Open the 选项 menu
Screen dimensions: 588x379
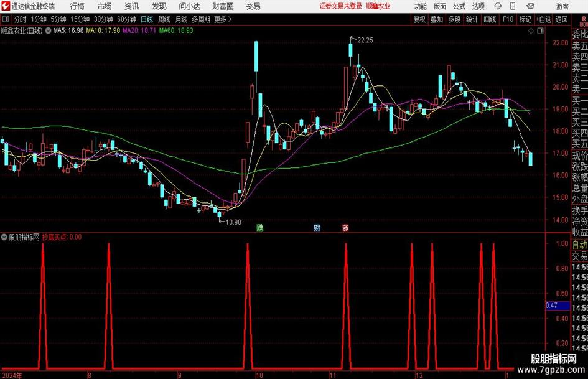[478, 6]
